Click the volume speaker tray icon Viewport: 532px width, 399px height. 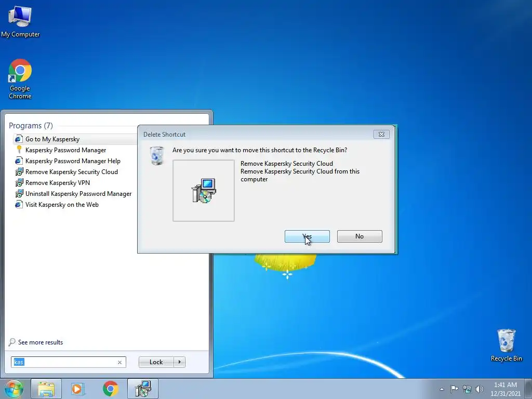[x=479, y=389]
